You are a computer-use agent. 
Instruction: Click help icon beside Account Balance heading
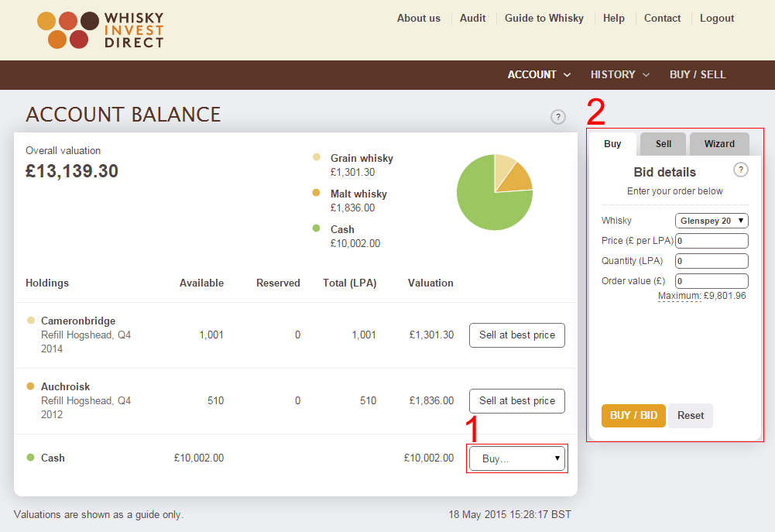pos(558,117)
